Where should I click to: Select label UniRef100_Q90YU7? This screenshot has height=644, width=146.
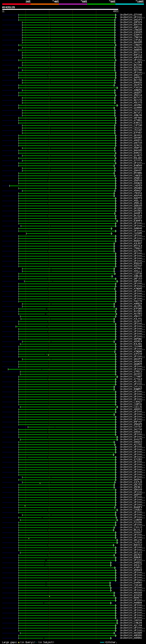131,218
